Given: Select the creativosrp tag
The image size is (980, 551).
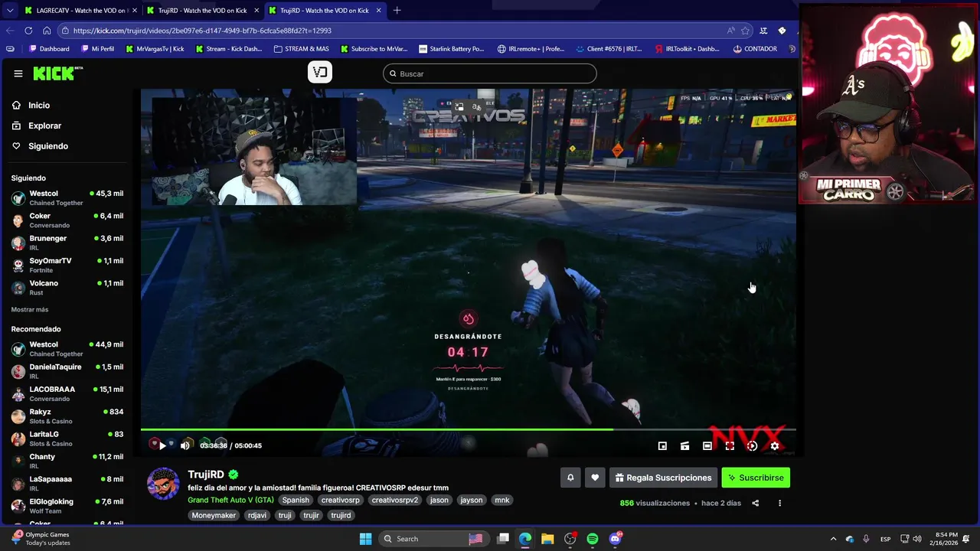Looking at the screenshot, I should pyautogui.click(x=340, y=500).
